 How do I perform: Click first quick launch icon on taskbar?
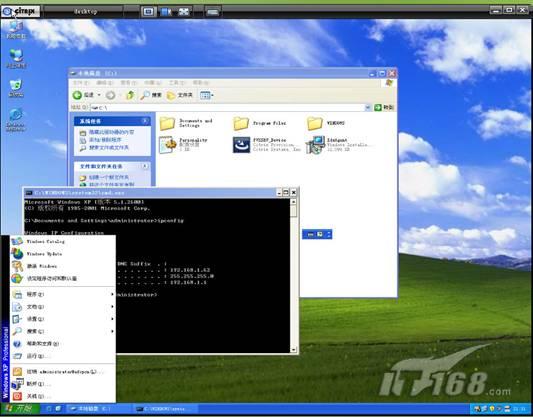49,409
